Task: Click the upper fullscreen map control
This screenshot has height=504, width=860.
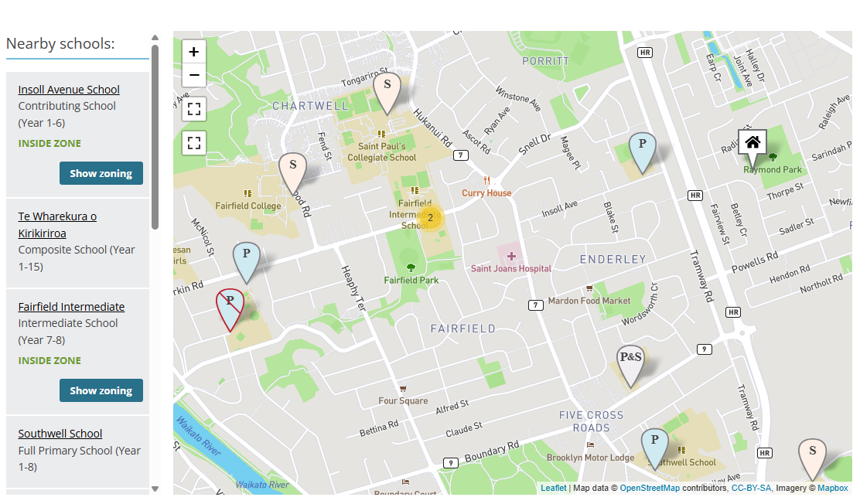Action: coord(193,108)
